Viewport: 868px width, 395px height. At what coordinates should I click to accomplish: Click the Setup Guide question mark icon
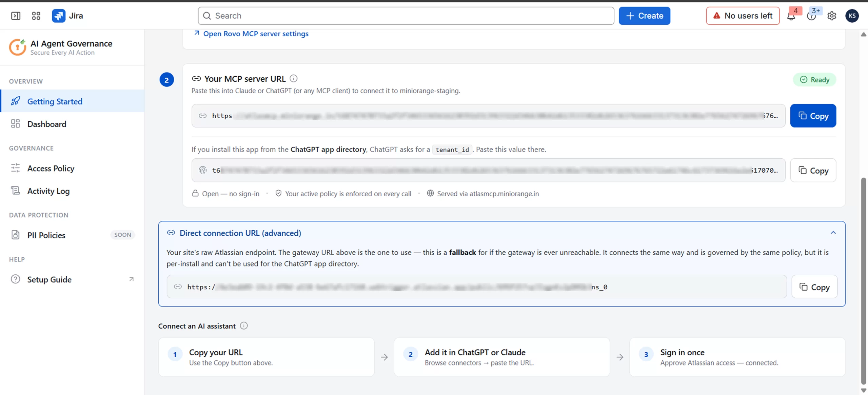[x=16, y=279]
